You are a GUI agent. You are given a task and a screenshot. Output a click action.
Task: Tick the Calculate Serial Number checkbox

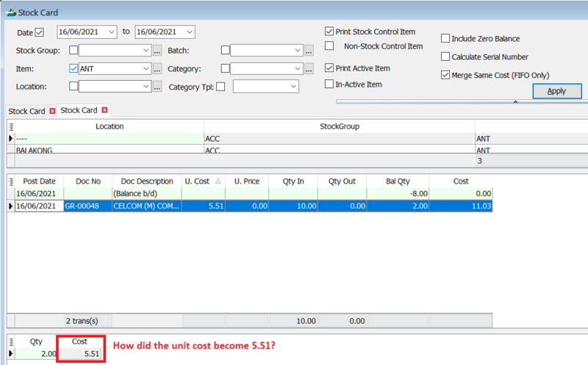coord(445,57)
